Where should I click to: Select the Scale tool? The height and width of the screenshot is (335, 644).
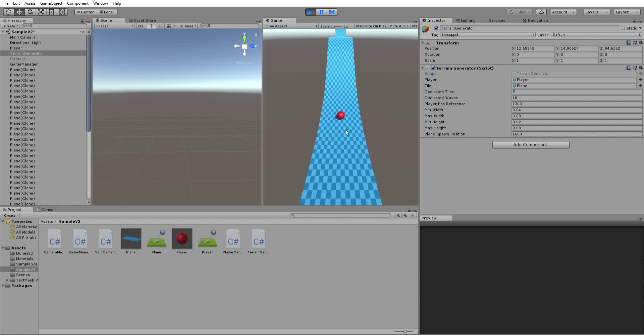tap(41, 12)
